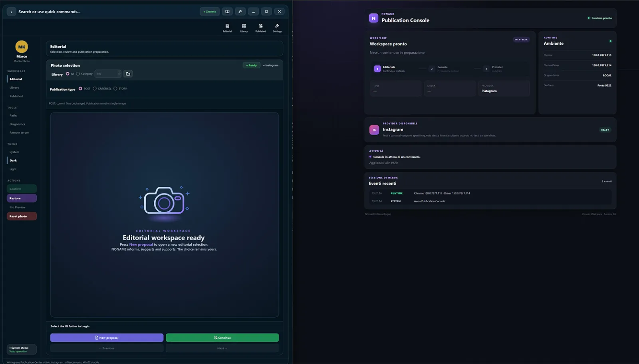The image size is (639, 364).
Task: Click step 3 Provider badge in workflow
Action: pyautogui.click(x=486, y=69)
